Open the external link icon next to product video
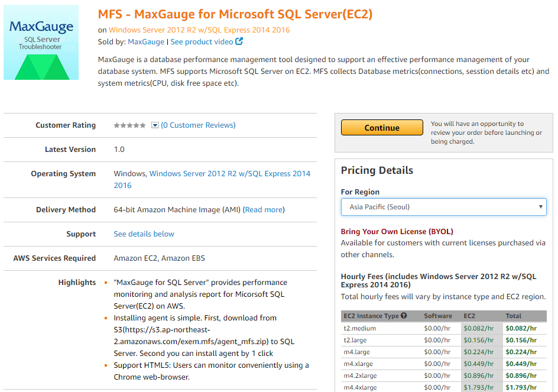The image size is (558, 392). tap(239, 41)
